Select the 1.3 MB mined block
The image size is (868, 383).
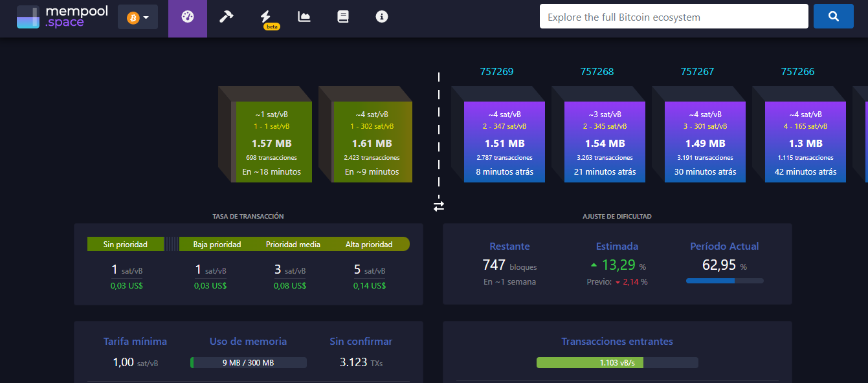[805, 142]
